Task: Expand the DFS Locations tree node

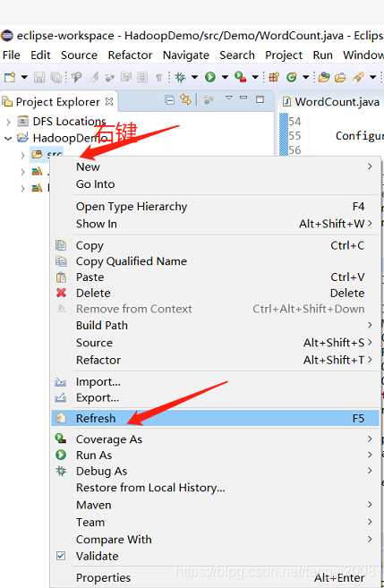Action: 8,122
